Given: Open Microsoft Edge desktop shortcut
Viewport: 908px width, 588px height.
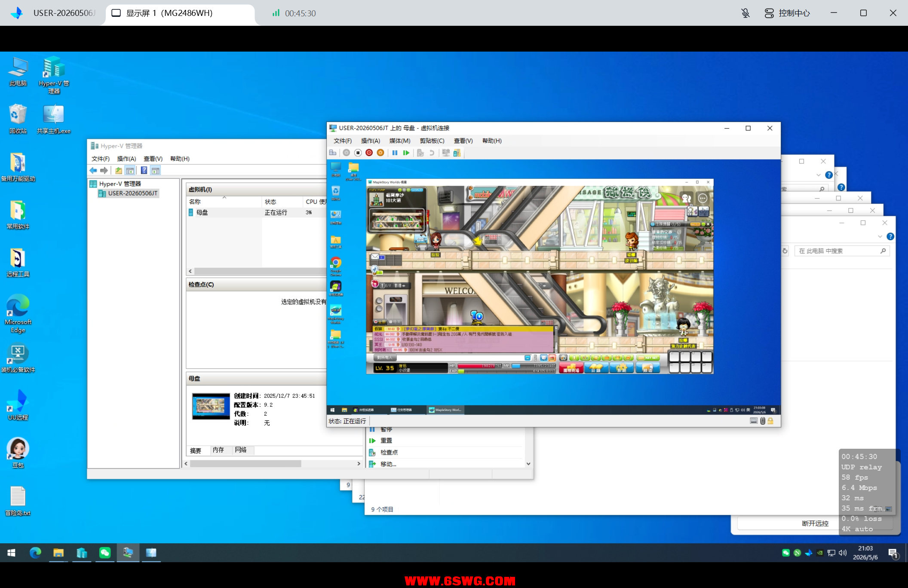Looking at the screenshot, I should pyautogui.click(x=18, y=314).
